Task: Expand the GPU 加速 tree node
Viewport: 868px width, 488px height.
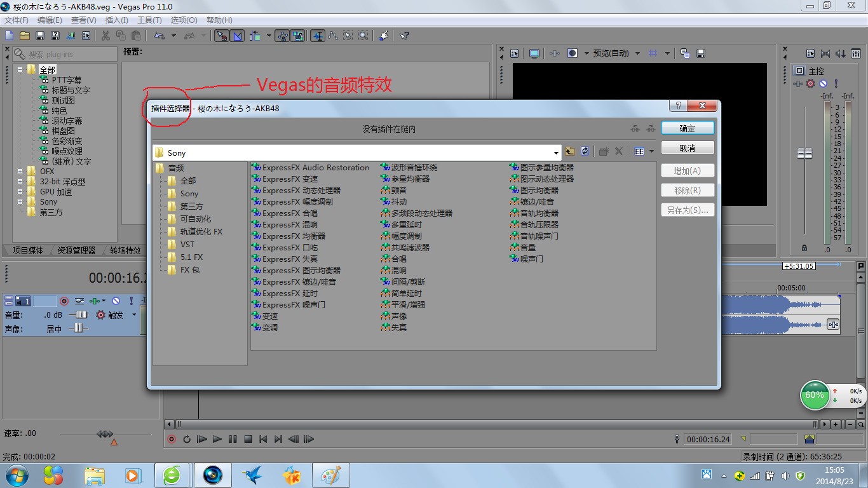Action: click(20, 191)
